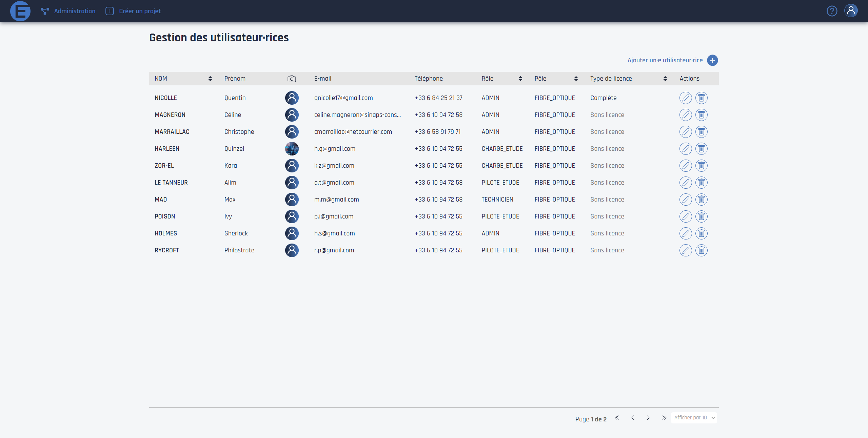Delete the user MAGNERON Céline

coord(701,114)
